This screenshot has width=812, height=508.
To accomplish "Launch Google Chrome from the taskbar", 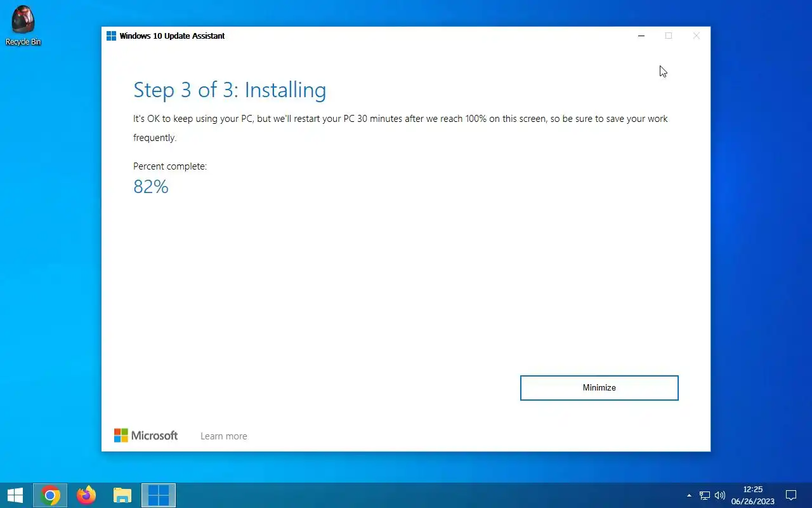I will click(x=51, y=495).
